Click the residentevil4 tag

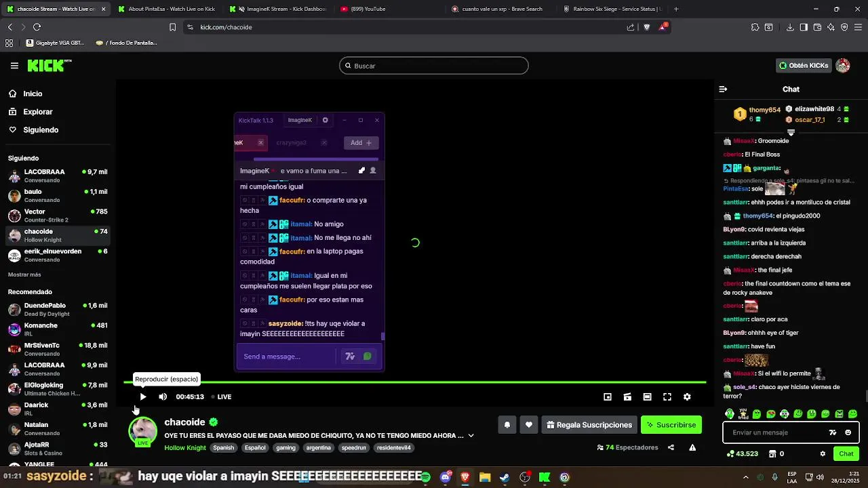click(394, 448)
